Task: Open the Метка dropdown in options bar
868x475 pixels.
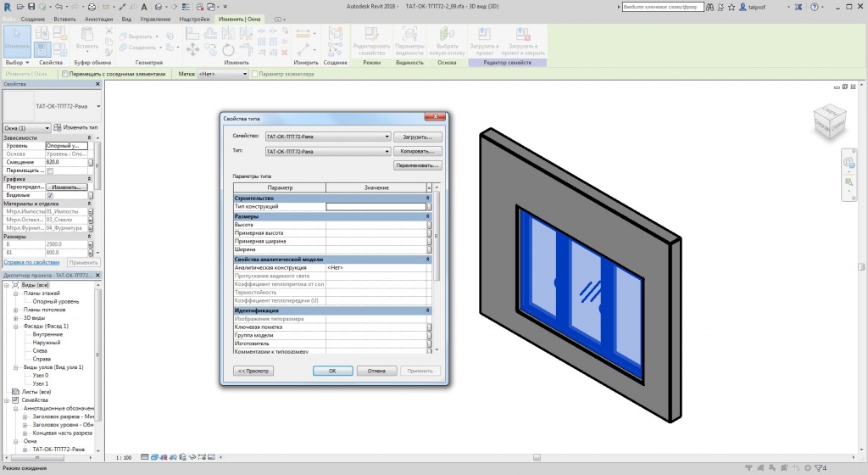Action: (x=244, y=74)
